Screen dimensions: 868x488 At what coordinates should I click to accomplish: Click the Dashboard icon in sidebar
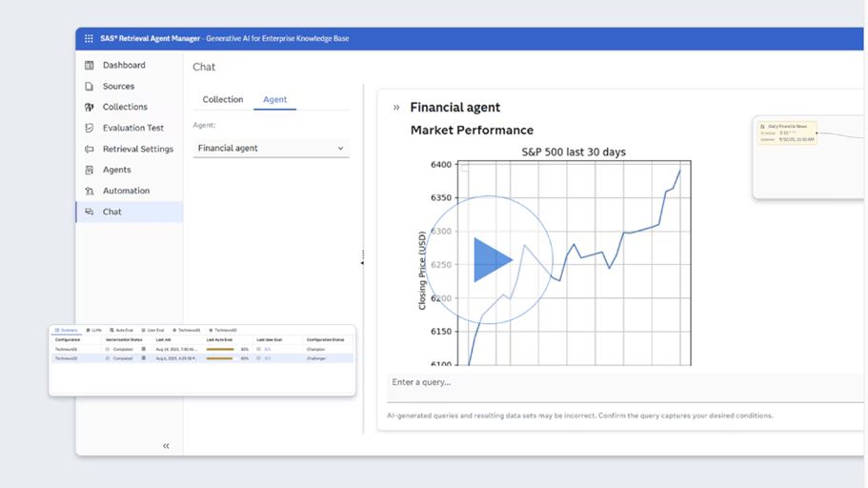click(x=90, y=66)
